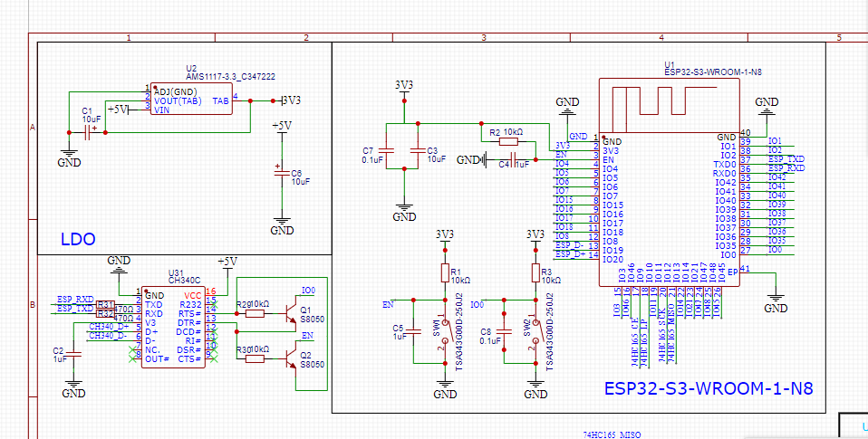
Task: Select capacitor C8 0.1uF beside SW2
Action: (x=505, y=331)
